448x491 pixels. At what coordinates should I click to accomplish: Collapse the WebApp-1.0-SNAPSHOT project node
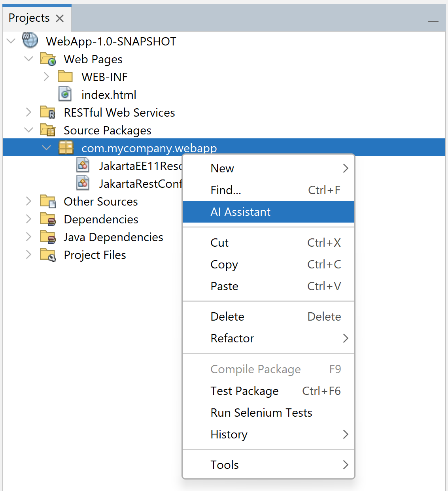point(11,41)
